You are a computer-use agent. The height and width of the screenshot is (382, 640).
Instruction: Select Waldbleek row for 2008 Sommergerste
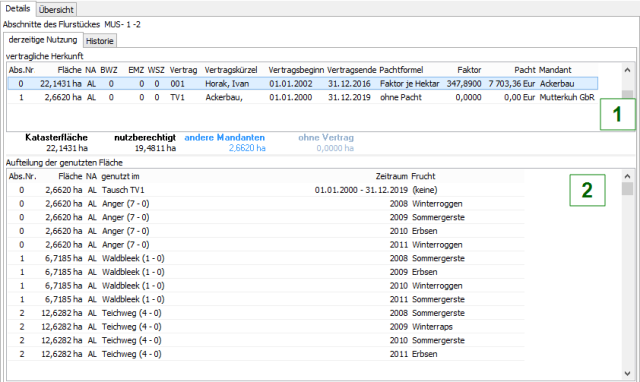(x=266, y=258)
